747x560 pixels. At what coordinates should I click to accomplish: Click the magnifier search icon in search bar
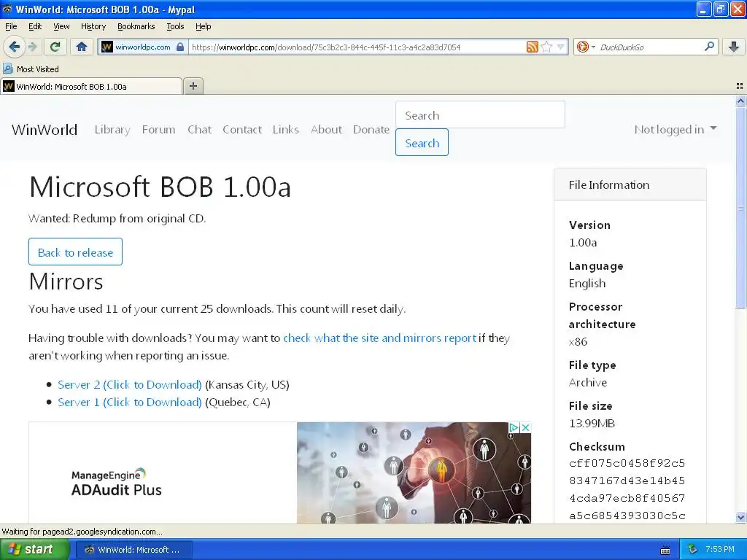pyautogui.click(x=709, y=46)
